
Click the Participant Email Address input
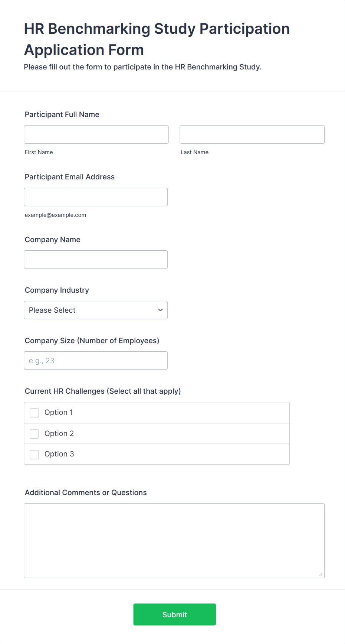pos(96,197)
